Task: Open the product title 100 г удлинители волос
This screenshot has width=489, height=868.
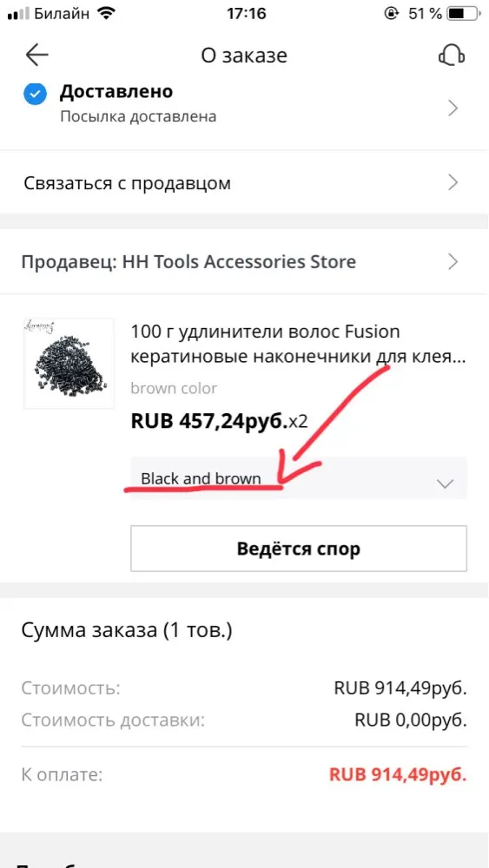Action: [x=298, y=345]
